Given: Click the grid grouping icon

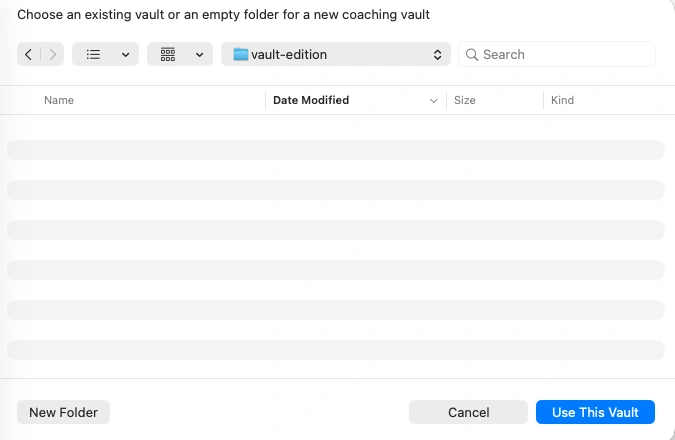Looking at the screenshot, I should click(168, 54).
